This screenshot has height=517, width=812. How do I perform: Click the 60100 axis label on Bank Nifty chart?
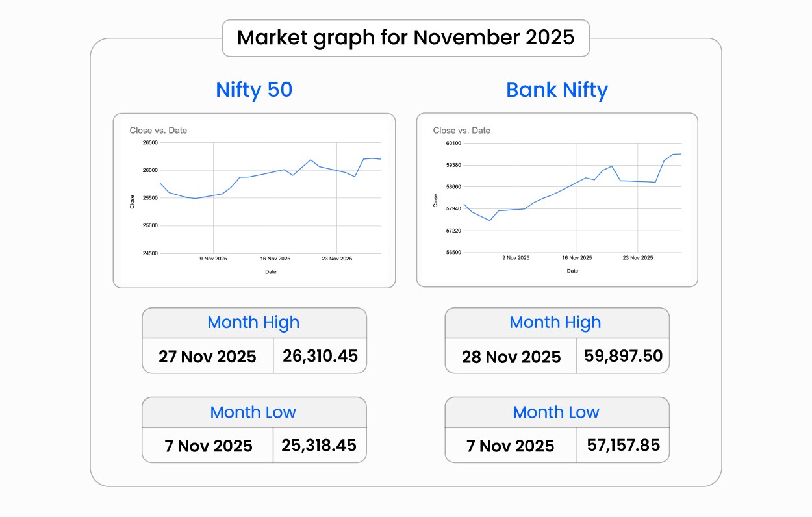[453, 143]
